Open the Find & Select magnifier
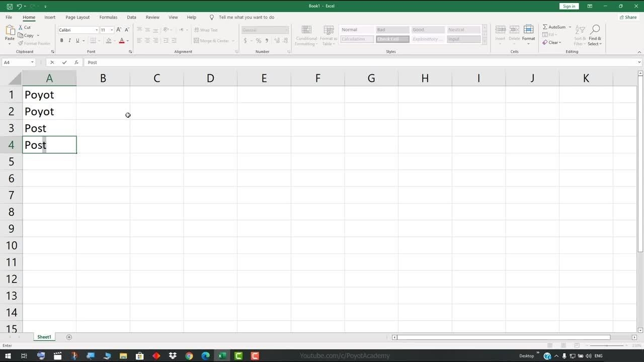Viewport: 644px width, 362px height. [x=595, y=31]
